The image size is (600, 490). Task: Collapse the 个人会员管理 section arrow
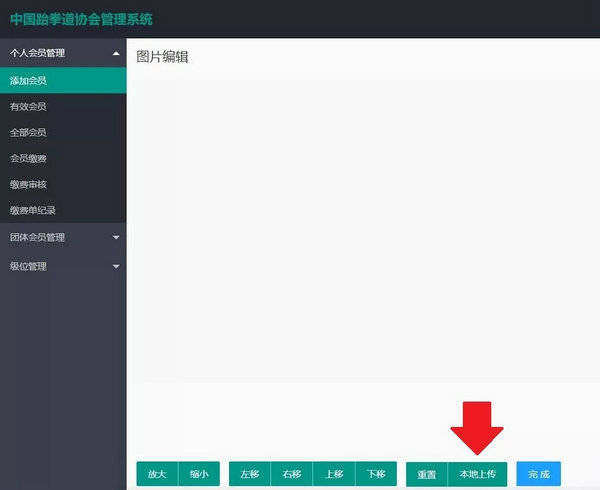pyautogui.click(x=116, y=53)
